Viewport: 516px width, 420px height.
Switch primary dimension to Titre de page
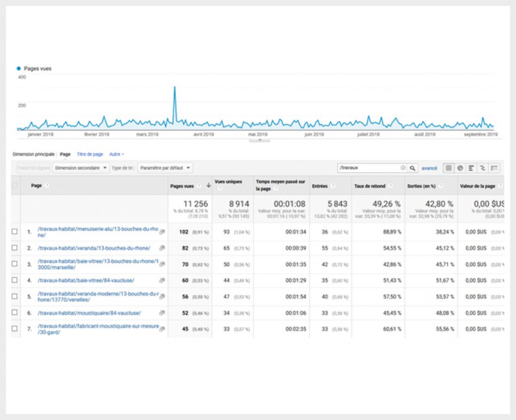point(90,154)
